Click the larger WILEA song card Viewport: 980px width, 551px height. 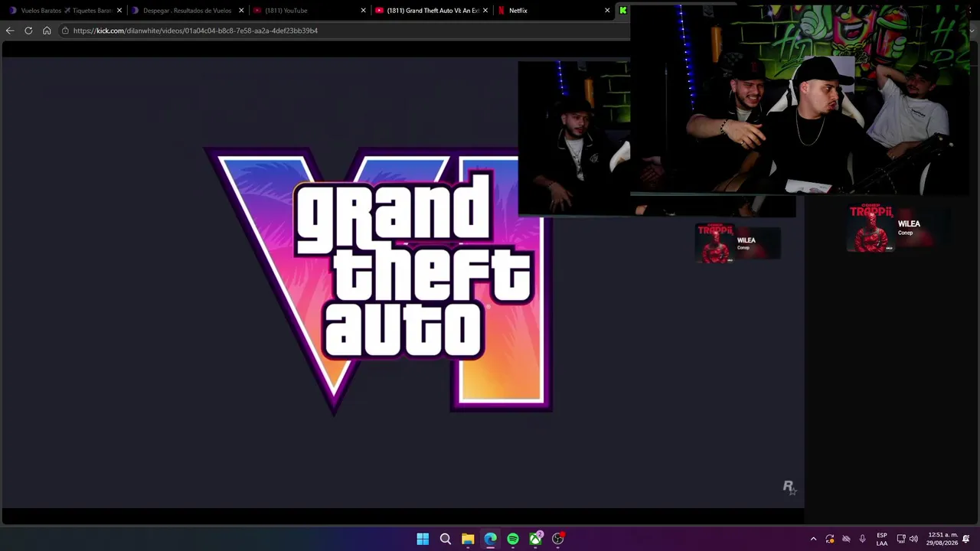pos(897,227)
